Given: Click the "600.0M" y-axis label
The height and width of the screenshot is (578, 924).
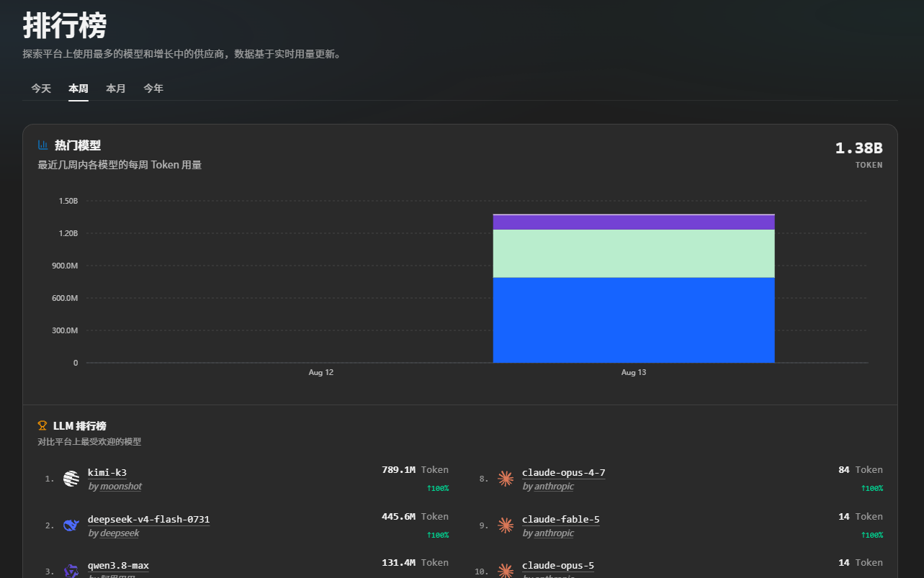Looking at the screenshot, I should coord(65,298).
